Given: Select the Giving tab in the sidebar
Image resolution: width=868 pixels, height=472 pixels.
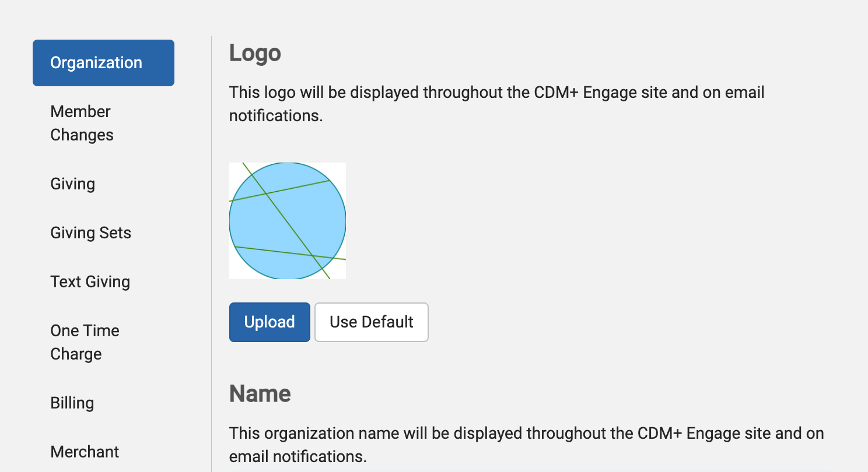Looking at the screenshot, I should 73,184.
